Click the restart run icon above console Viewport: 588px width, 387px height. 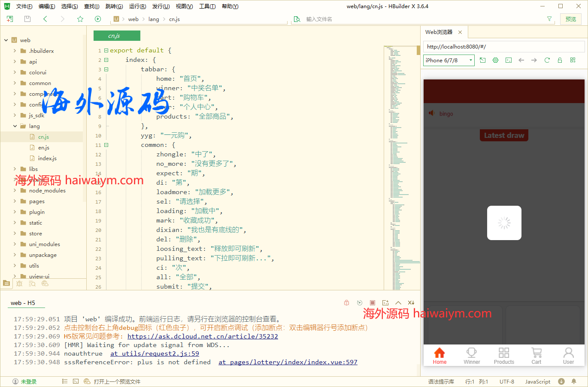pos(360,302)
